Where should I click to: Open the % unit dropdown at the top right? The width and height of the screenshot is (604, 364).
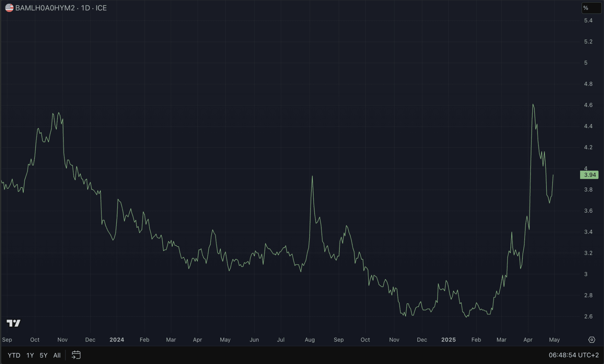(x=591, y=8)
